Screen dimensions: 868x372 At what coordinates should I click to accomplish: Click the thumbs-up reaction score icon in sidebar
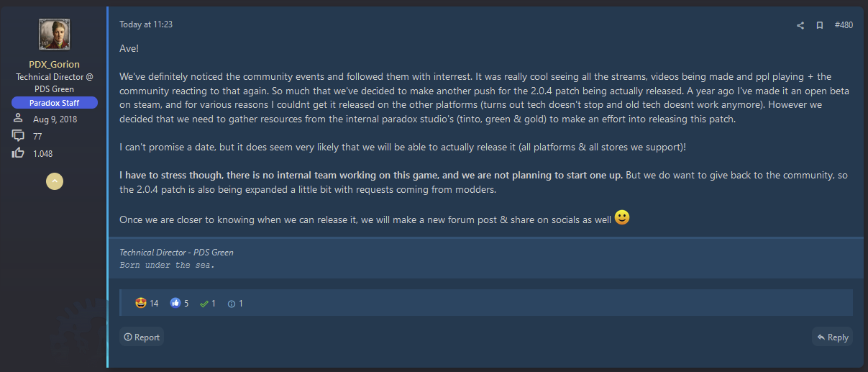(x=19, y=153)
